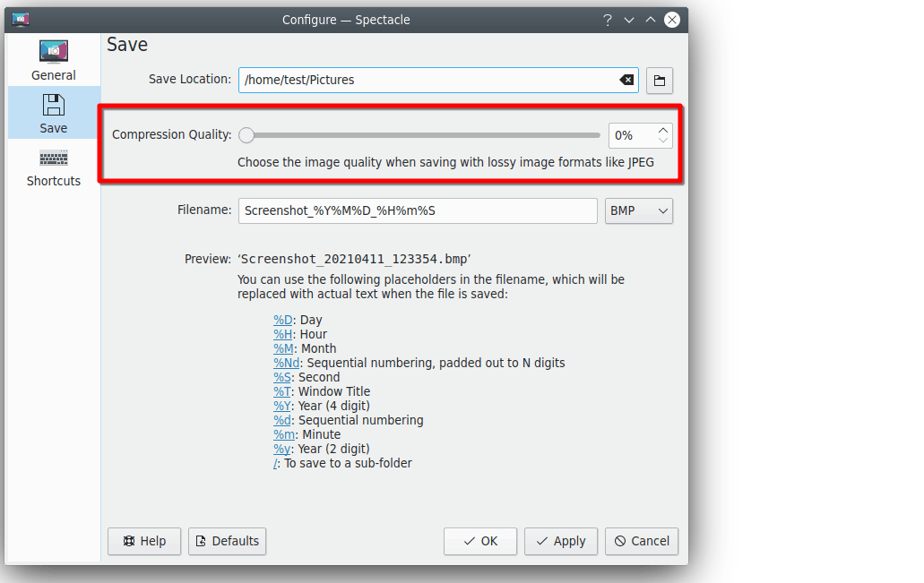Click the Compression Quality label

[x=171, y=135]
